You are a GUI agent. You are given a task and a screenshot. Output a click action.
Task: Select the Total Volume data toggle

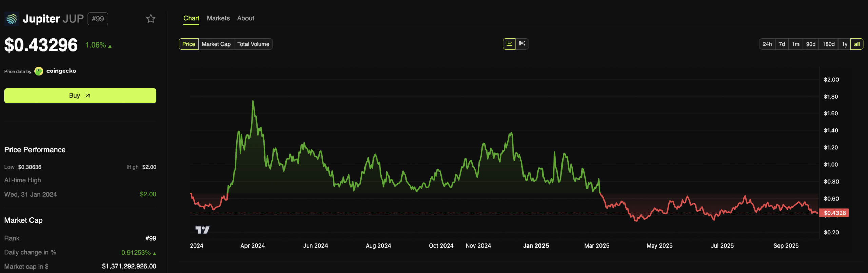253,44
